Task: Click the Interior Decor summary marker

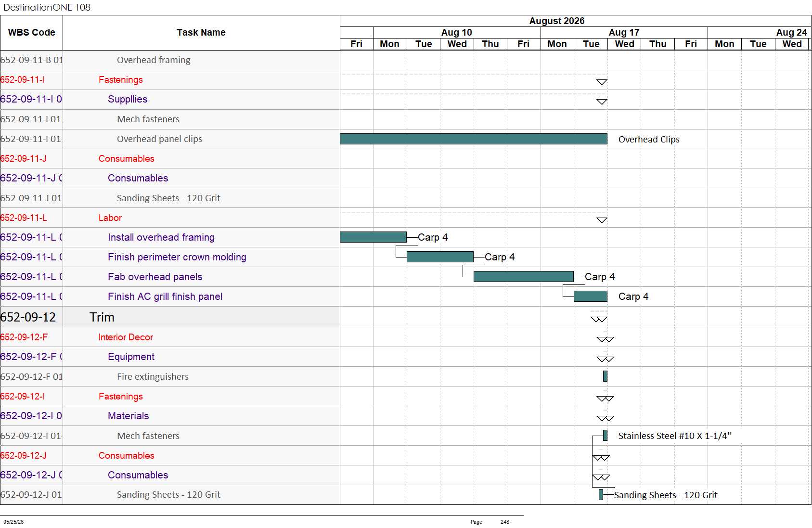Action: [x=605, y=339]
